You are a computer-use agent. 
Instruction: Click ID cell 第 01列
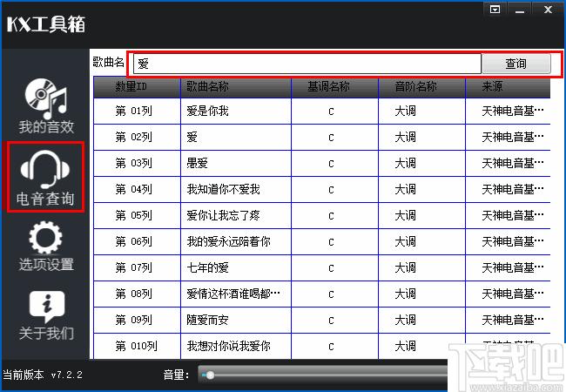coord(137,112)
